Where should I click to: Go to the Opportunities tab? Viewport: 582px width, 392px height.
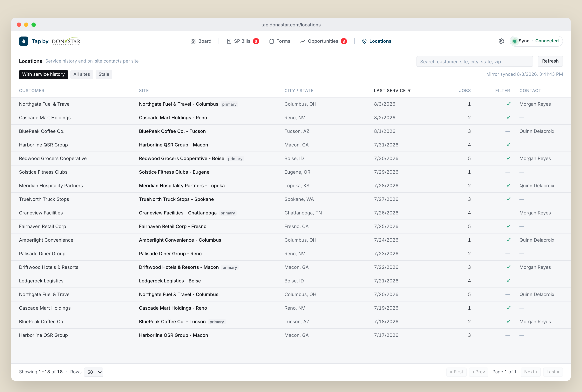pyautogui.click(x=323, y=41)
